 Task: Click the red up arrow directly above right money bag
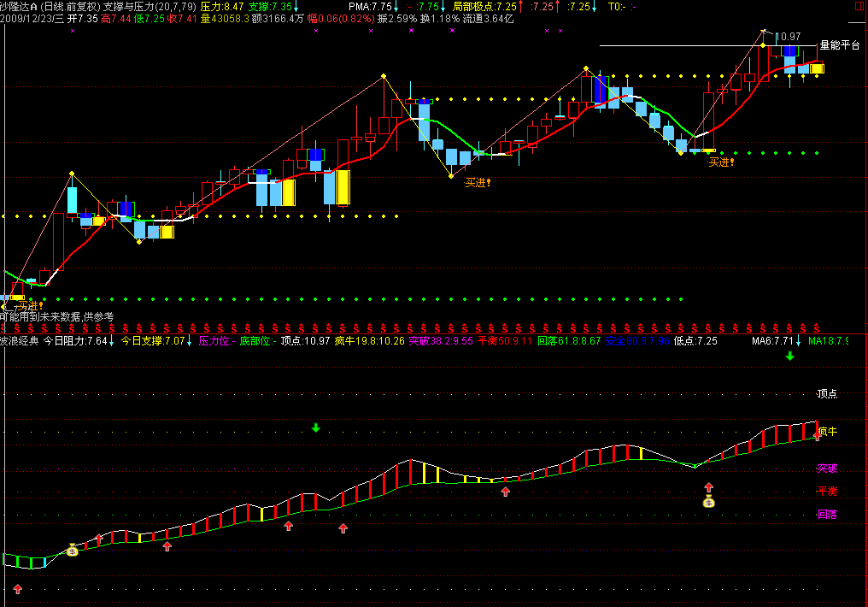[708, 487]
